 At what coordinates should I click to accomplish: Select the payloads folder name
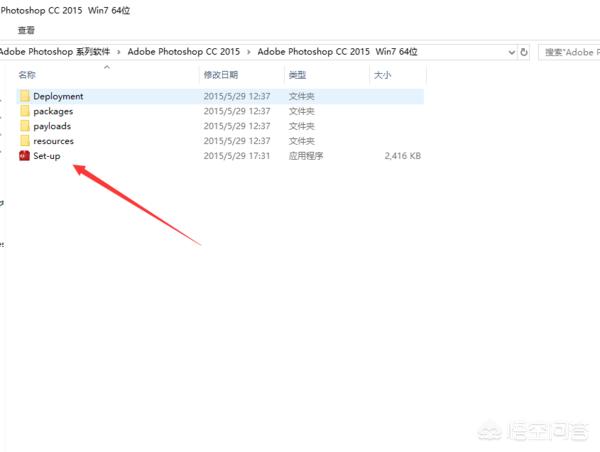[x=52, y=126]
